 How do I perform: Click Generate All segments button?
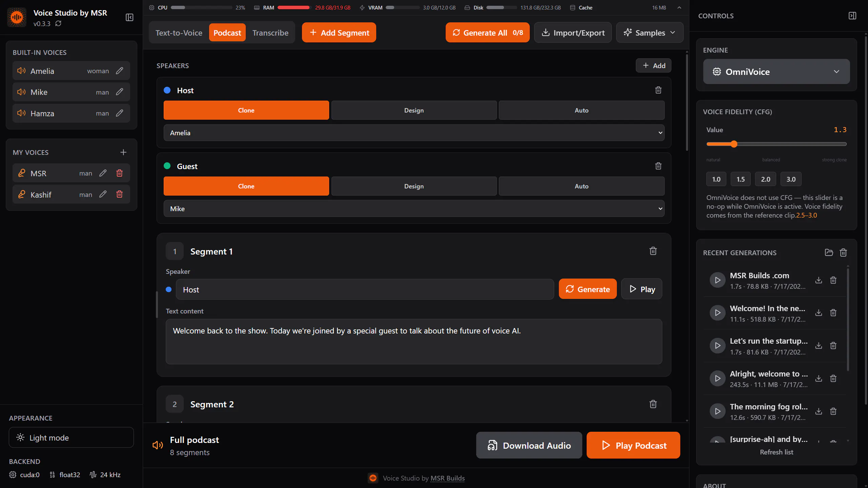(487, 33)
